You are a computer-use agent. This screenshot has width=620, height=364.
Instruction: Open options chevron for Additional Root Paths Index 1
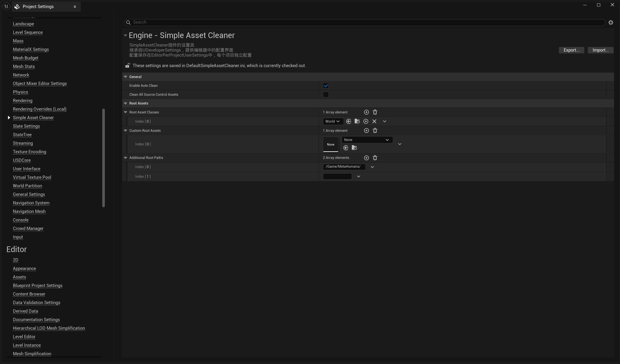click(x=358, y=177)
